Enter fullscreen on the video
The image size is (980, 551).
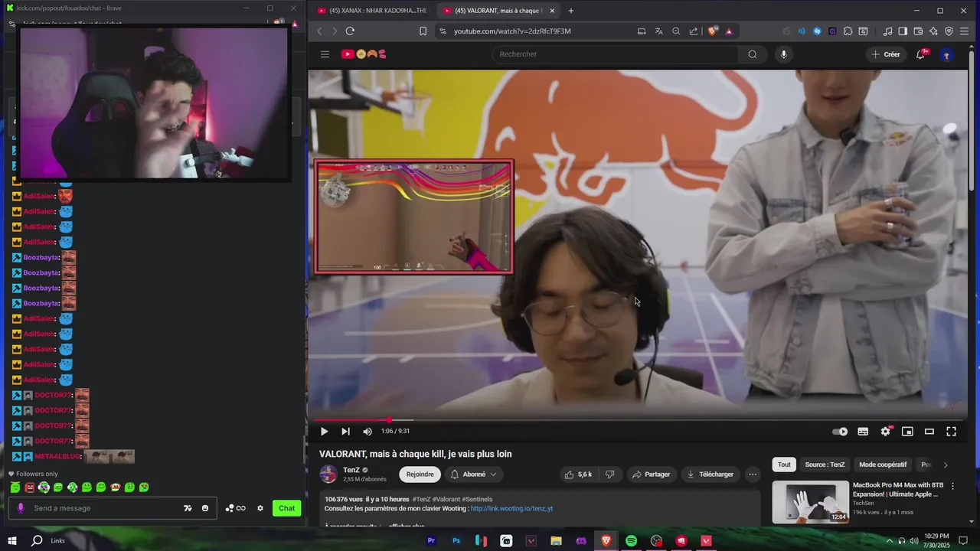951,432
